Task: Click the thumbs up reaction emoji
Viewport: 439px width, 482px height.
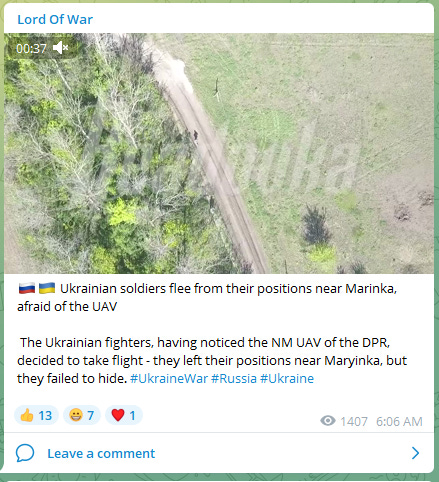Action: pos(27,415)
